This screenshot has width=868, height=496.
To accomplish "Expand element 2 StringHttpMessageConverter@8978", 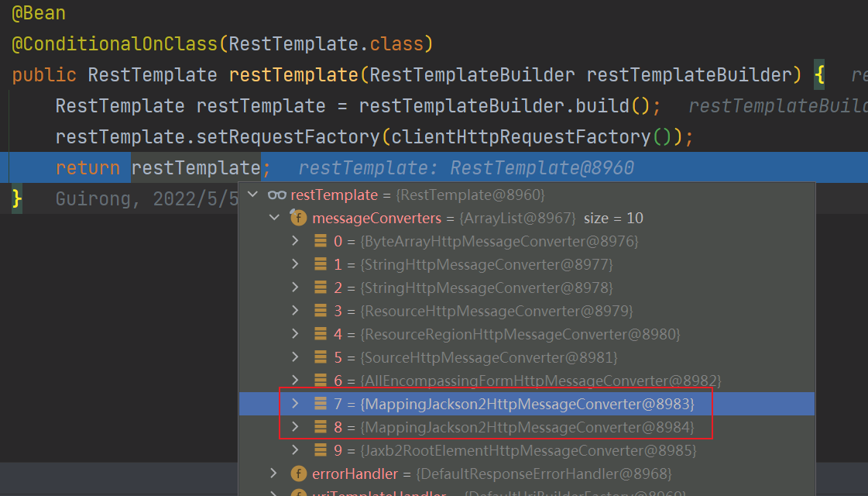I will click(x=295, y=288).
